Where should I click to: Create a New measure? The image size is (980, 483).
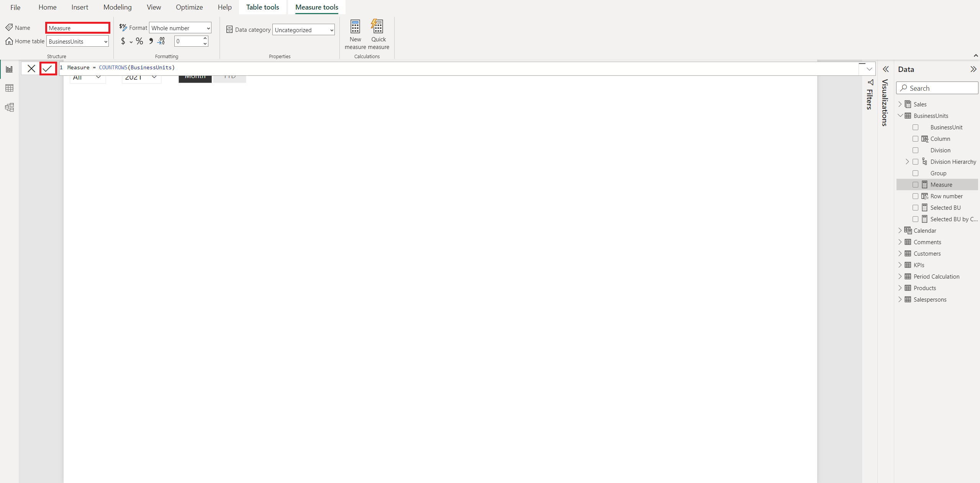point(355,34)
